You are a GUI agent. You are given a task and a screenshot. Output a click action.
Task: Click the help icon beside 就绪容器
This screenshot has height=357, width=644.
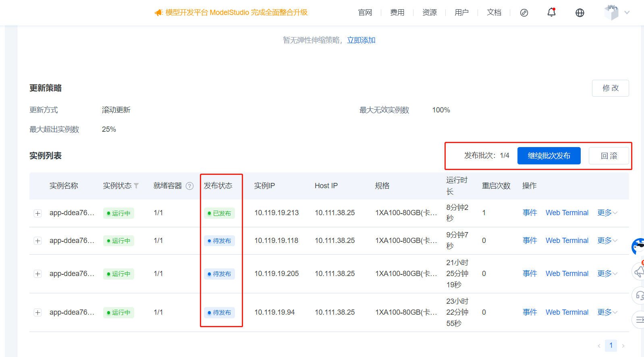(189, 186)
